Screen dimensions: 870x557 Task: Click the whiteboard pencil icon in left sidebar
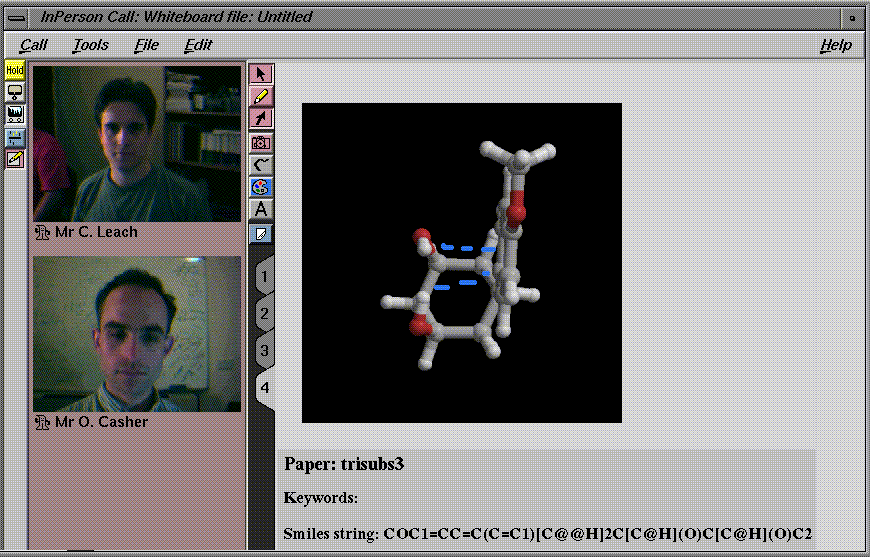15,159
